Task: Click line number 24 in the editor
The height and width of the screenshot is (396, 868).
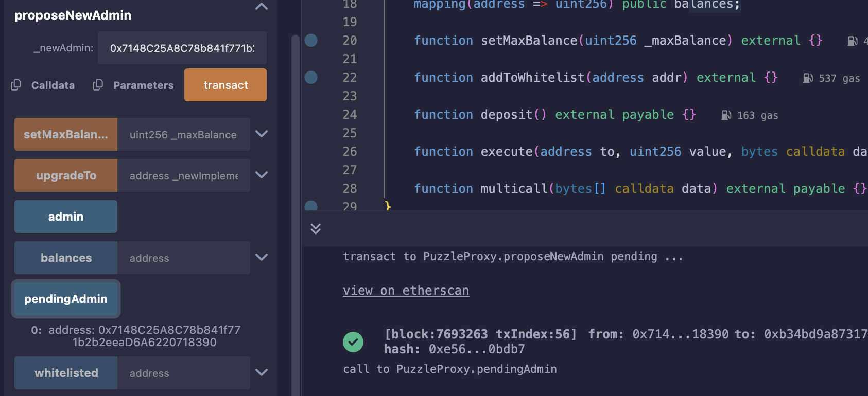Action: [x=350, y=114]
